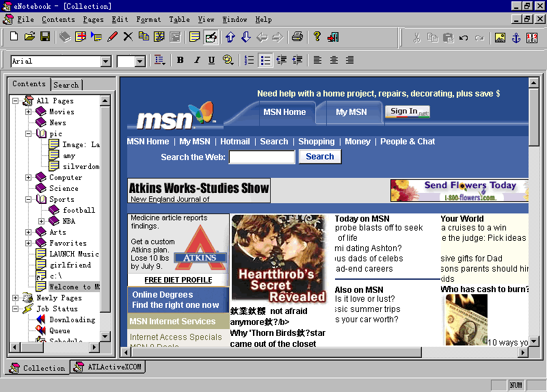Viewport: 547px width, 392px height.
Task: Toggle bold formatting
Action: click(180, 60)
